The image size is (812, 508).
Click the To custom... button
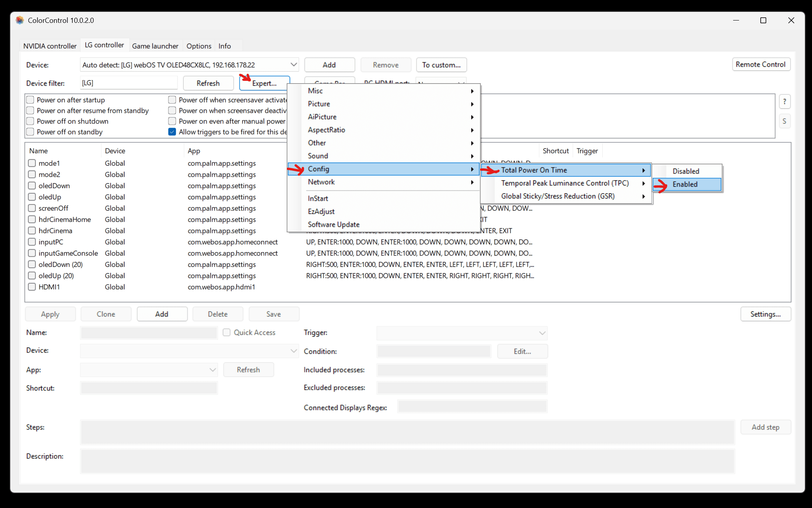(441, 65)
